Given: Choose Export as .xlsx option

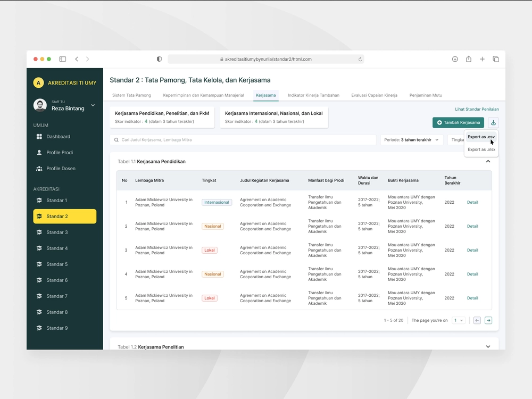Looking at the screenshot, I should point(481,149).
